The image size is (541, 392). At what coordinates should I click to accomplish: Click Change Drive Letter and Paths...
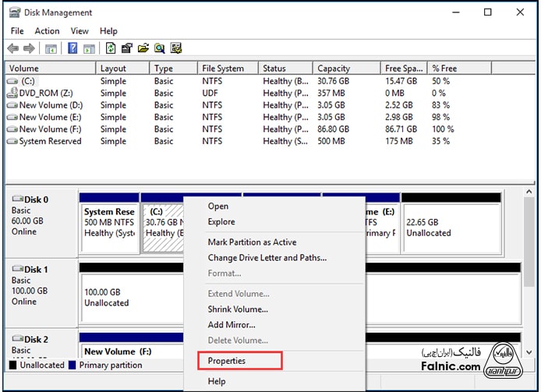[x=267, y=258]
